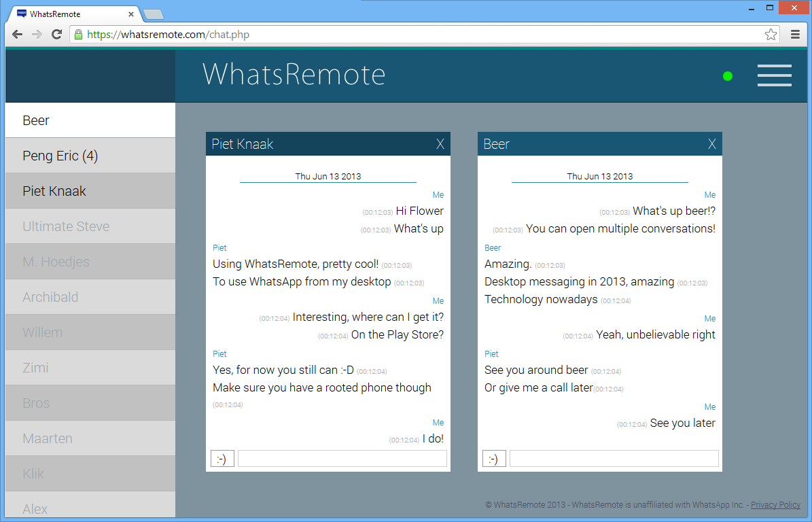Click the Piet Knaak chat window title

243,144
